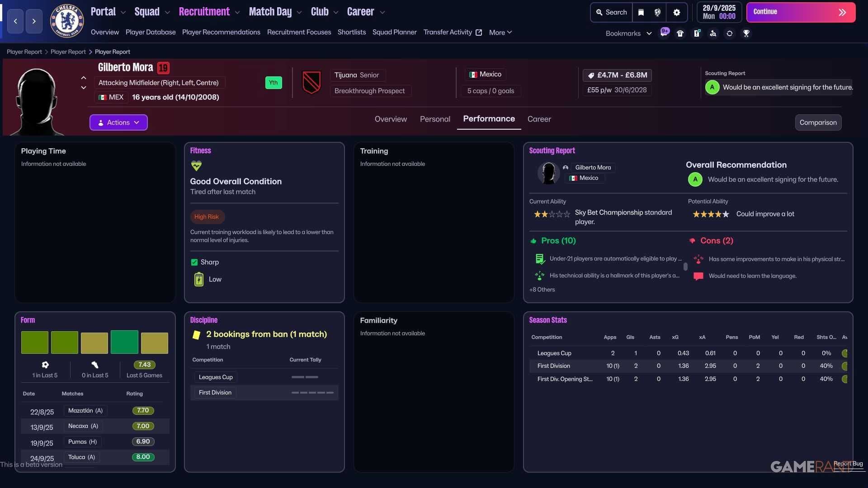Click the trophy icon in the bookmarks bar

746,33
